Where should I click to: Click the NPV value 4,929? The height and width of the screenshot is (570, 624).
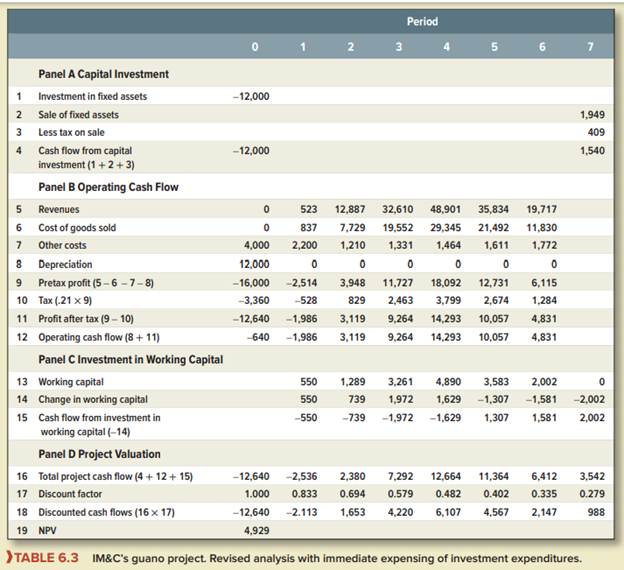pyautogui.click(x=256, y=532)
